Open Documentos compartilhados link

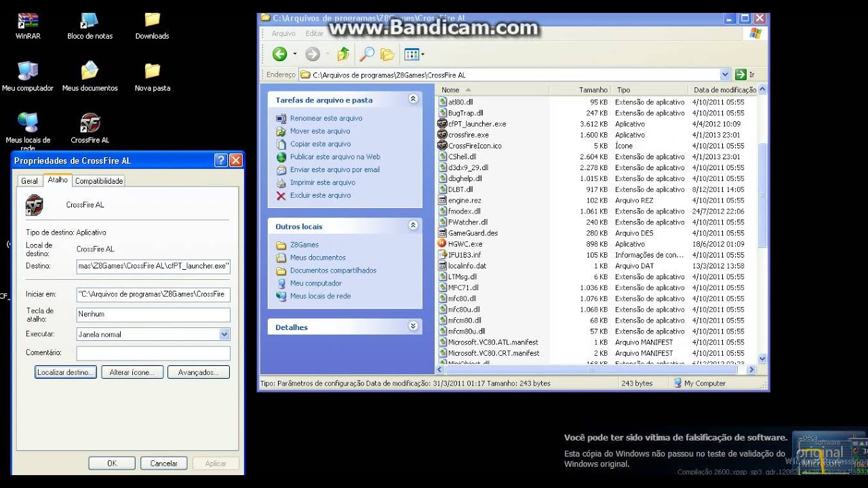pos(333,270)
